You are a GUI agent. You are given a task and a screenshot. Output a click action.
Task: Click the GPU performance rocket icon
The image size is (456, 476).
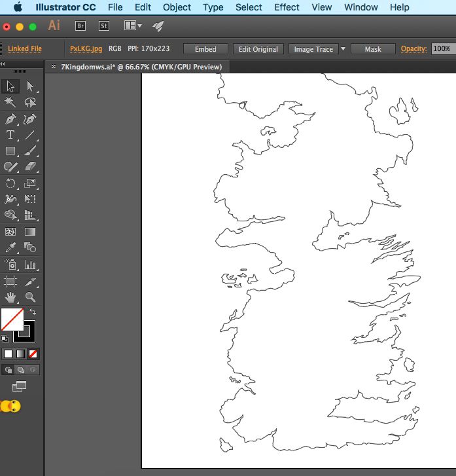point(158,26)
